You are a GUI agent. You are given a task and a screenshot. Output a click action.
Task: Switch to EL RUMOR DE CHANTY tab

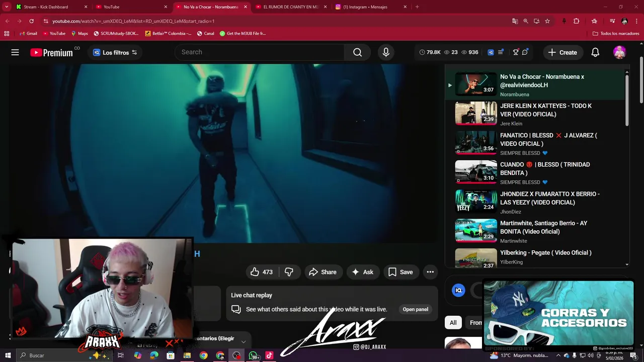click(x=291, y=7)
